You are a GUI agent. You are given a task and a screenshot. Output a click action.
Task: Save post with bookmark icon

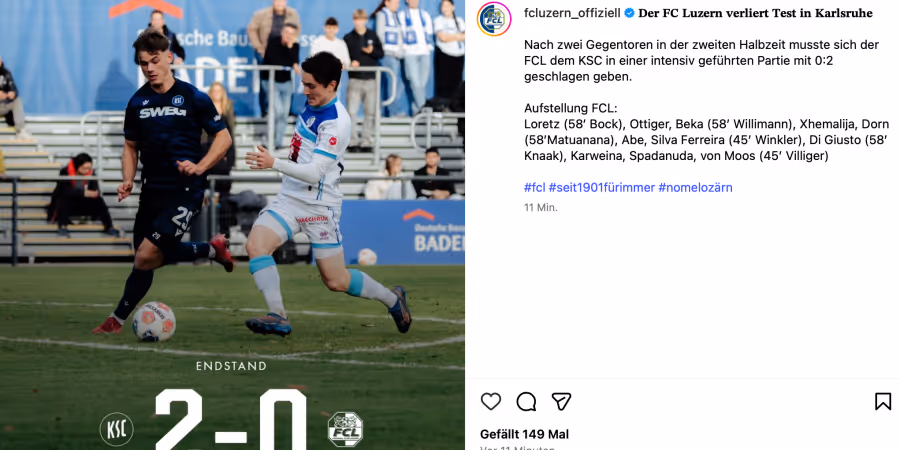(x=883, y=401)
